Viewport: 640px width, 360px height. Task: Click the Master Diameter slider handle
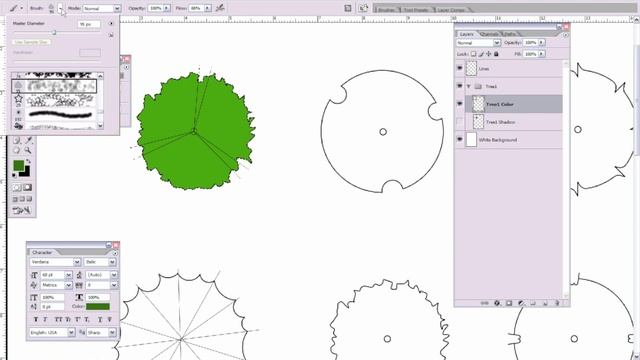click(53, 33)
